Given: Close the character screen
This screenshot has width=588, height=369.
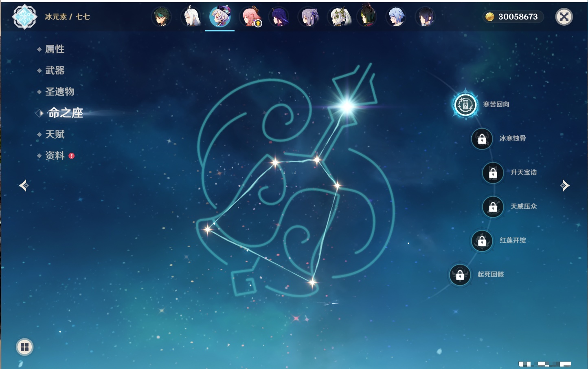Looking at the screenshot, I should (x=564, y=17).
